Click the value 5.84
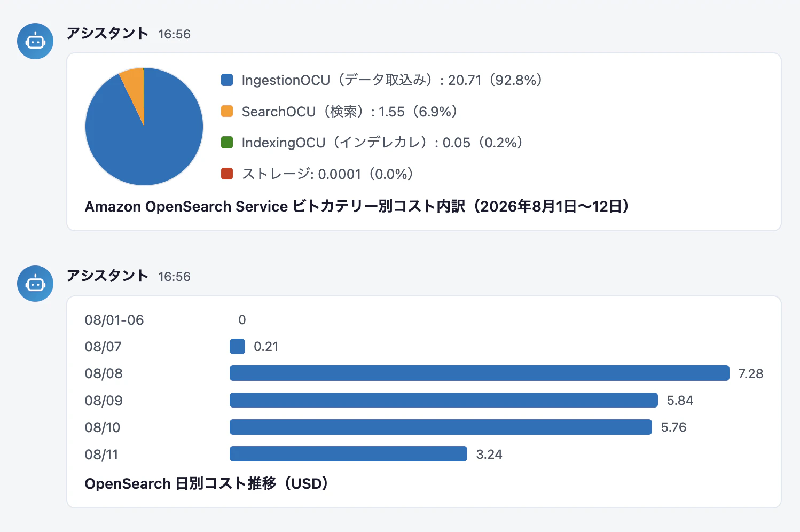Image resolution: width=800 pixels, height=532 pixels. pos(680,401)
